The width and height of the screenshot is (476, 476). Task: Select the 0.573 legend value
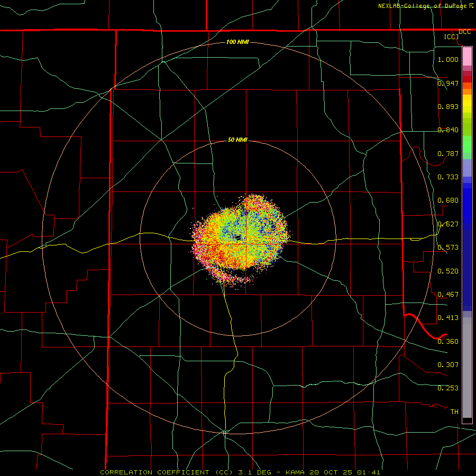(448, 248)
